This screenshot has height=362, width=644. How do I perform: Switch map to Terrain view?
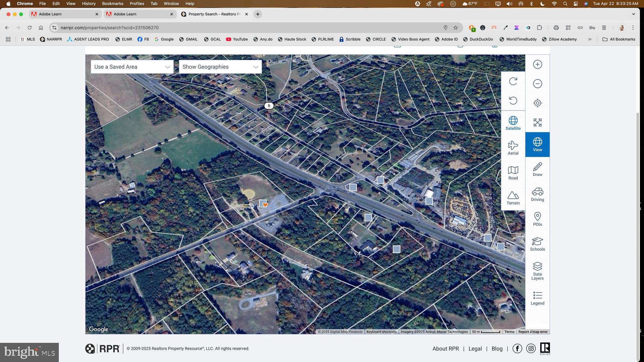coord(513,198)
